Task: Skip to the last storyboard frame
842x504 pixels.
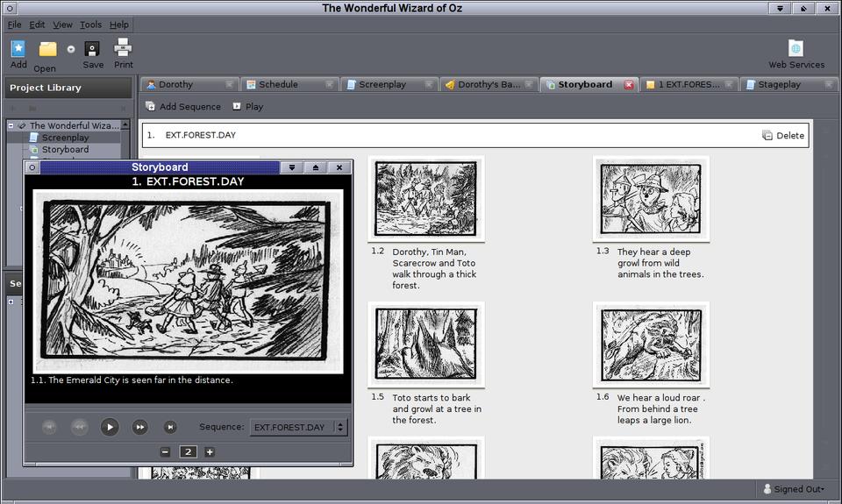Action: pos(170,427)
